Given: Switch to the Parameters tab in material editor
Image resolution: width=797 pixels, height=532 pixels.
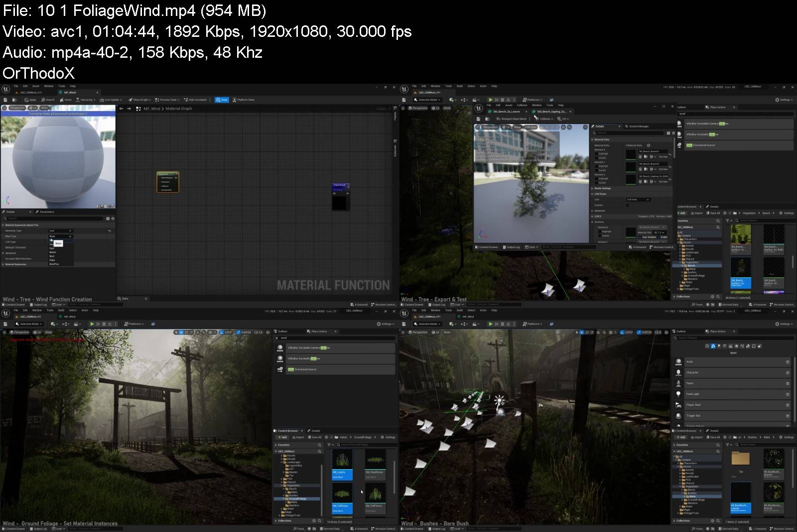Looking at the screenshot, I should 45,212.
